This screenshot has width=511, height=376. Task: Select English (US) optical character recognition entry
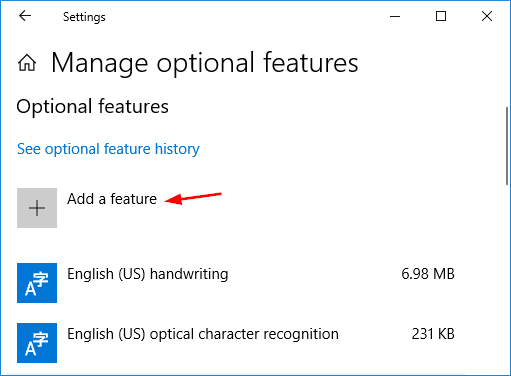point(236,343)
